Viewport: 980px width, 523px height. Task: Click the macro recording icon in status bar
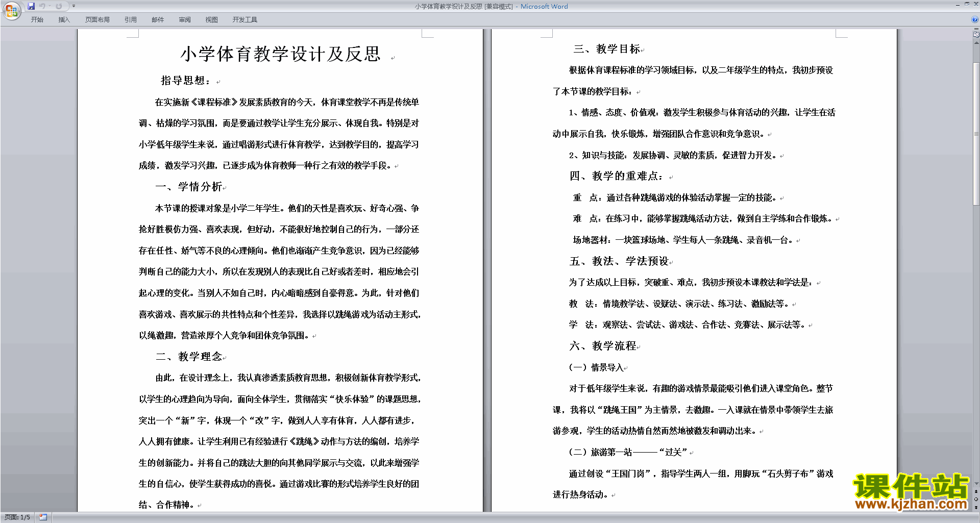(43, 517)
